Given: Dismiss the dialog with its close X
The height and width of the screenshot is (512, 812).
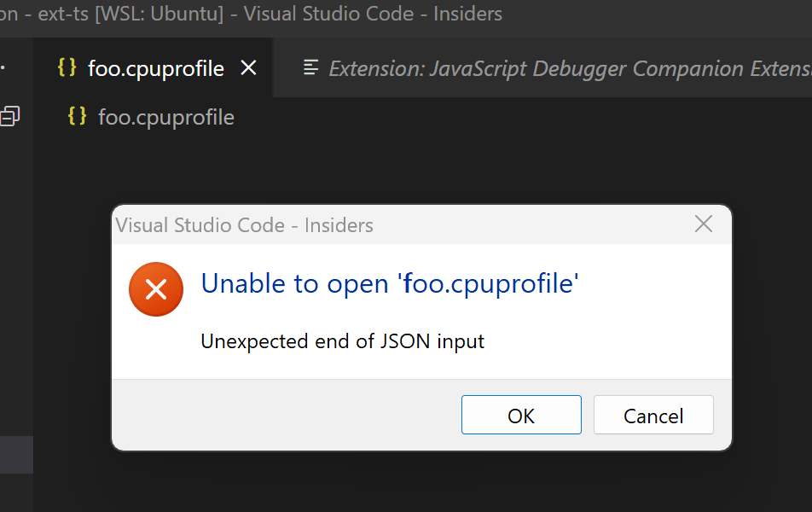Looking at the screenshot, I should (703, 224).
